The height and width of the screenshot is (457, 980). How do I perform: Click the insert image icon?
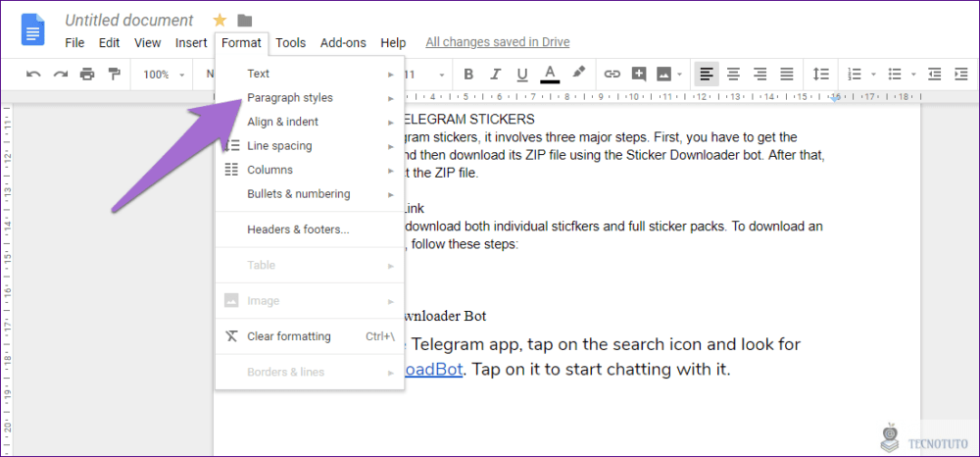click(663, 75)
